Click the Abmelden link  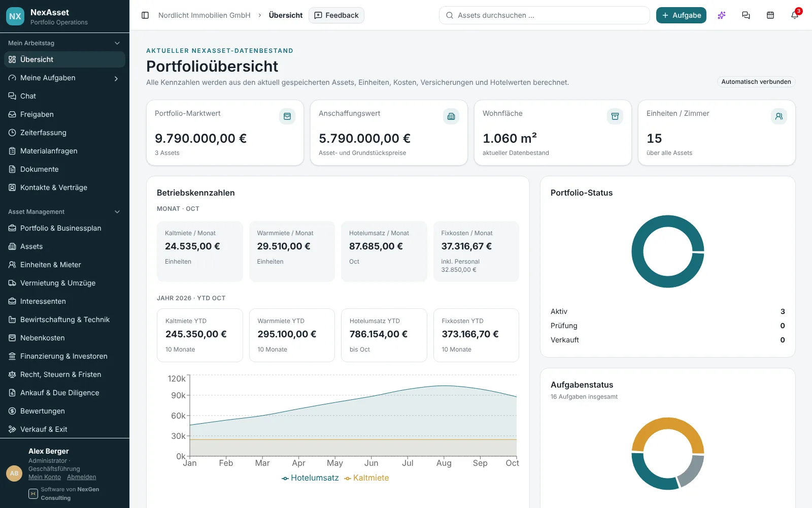82,477
